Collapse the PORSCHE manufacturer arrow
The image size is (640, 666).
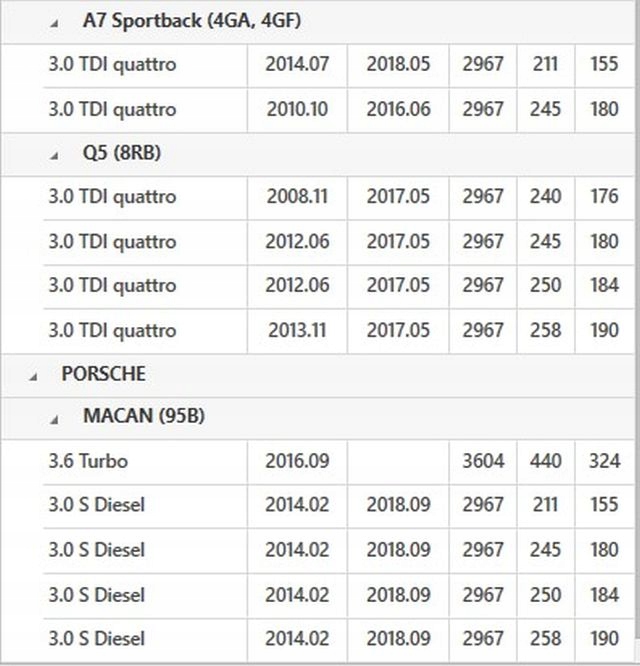(34, 376)
